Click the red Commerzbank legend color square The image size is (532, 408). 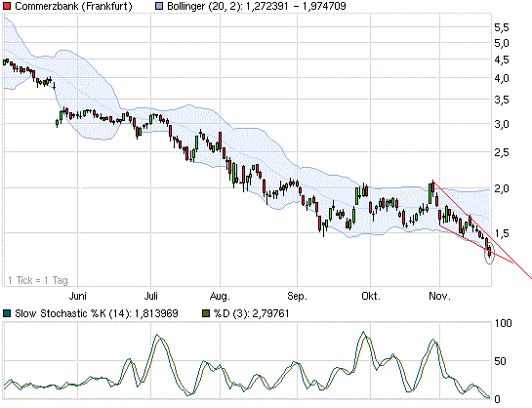[7, 6]
